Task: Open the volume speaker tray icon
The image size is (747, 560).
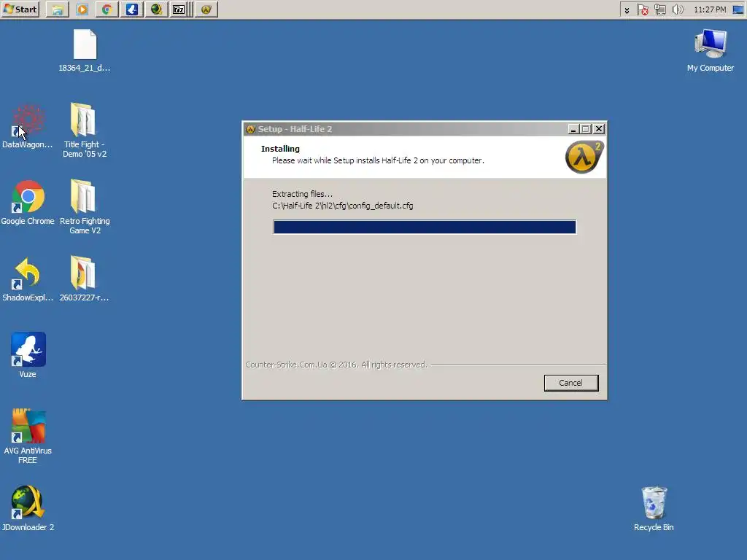Action: (x=677, y=9)
